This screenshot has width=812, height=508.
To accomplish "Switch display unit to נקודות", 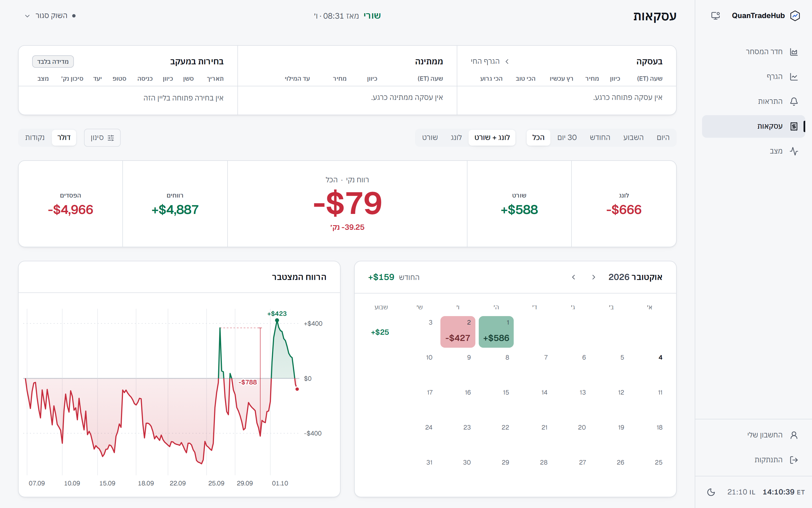I will tap(35, 137).
